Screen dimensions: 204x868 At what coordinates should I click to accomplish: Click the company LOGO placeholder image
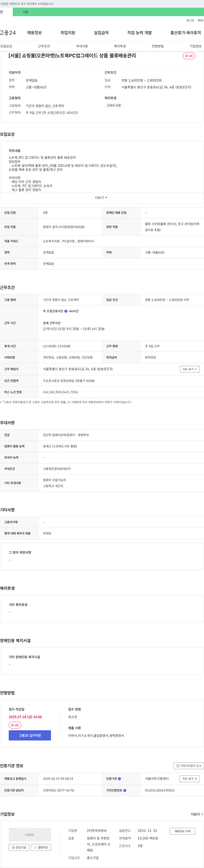point(30,835)
